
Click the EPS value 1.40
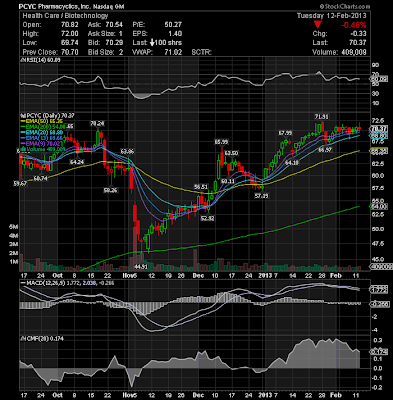[x=175, y=34]
